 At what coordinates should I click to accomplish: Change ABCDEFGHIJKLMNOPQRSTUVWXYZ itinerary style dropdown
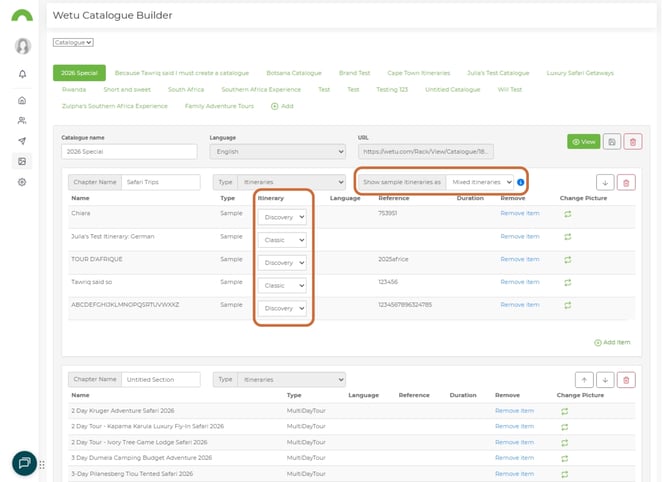pyautogui.click(x=282, y=308)
